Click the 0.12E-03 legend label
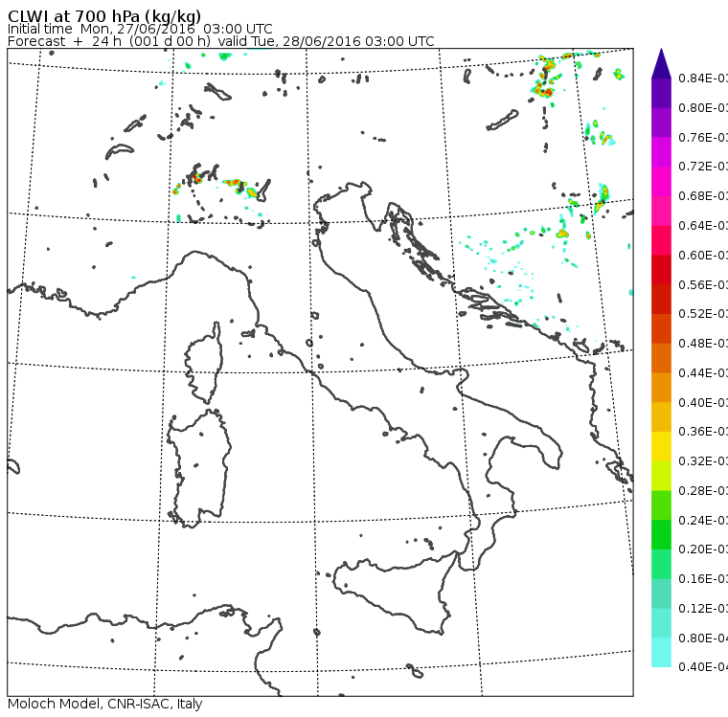728x717 pixels. (703, 609)
